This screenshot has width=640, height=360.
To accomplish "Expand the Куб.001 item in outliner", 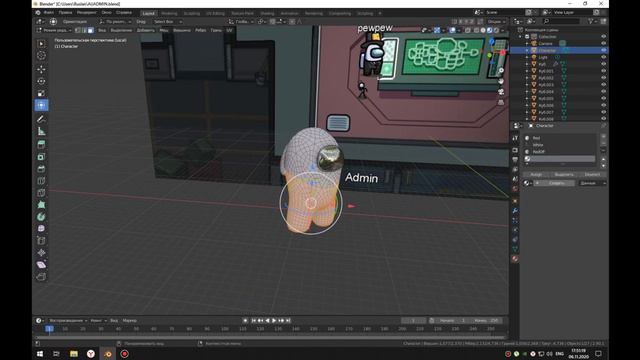I will click(527, 71).
